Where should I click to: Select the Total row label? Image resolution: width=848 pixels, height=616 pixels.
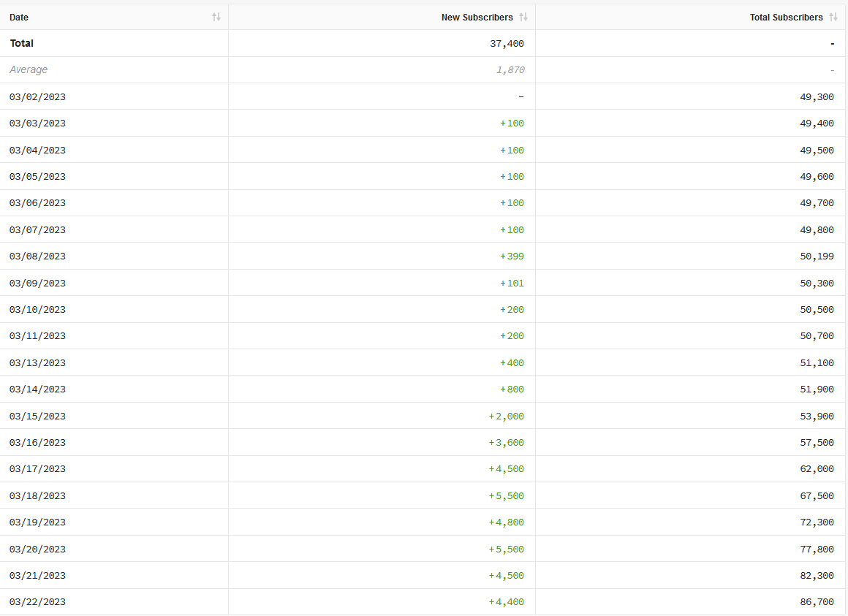(x=22, y=43)
